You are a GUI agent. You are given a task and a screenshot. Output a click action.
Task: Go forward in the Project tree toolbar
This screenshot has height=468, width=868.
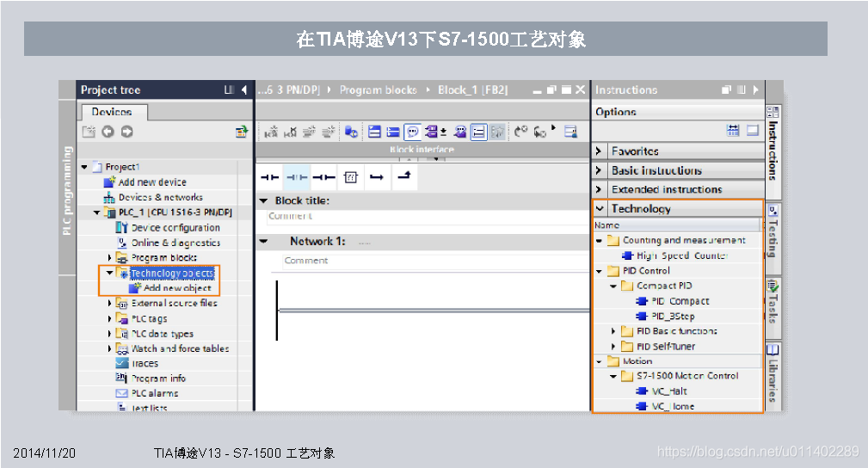point(127,132)
